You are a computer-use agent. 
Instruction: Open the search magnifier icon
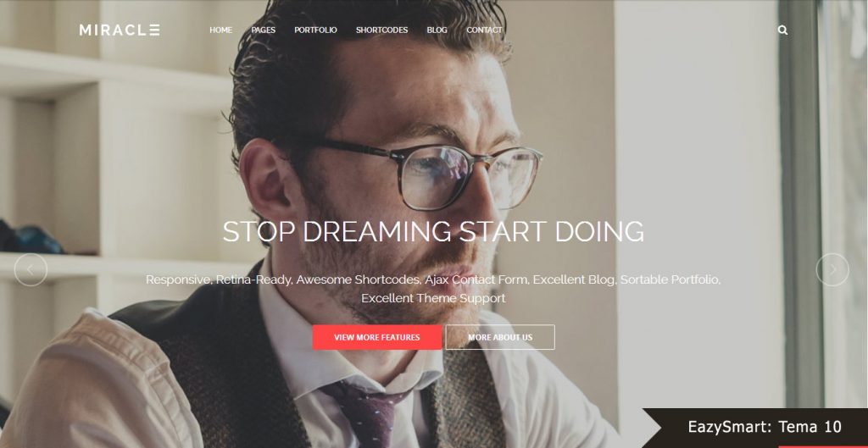(782, 30)
